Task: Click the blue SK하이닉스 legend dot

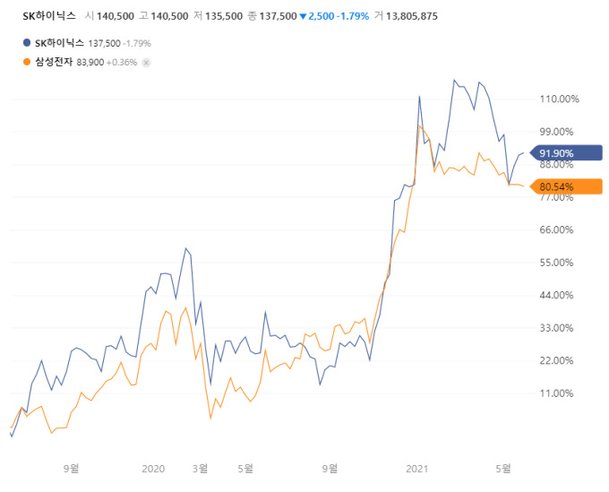Action: (25, 43)
